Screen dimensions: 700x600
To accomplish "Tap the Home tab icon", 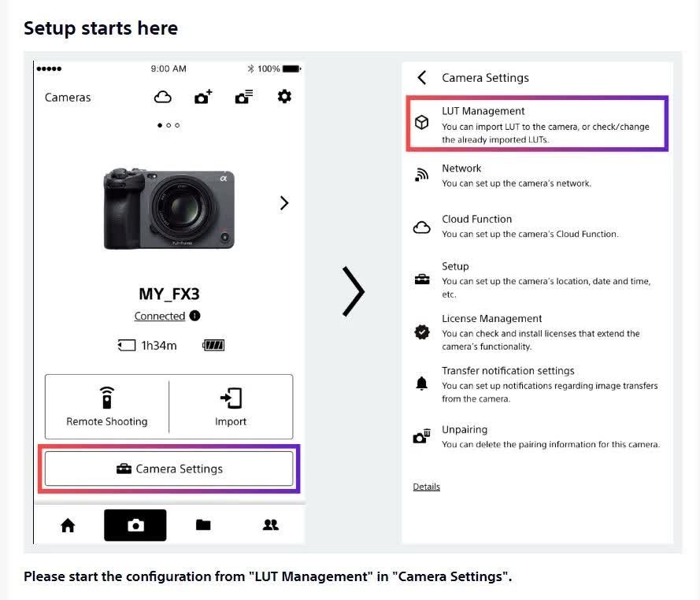I will (x=68, y=525).
